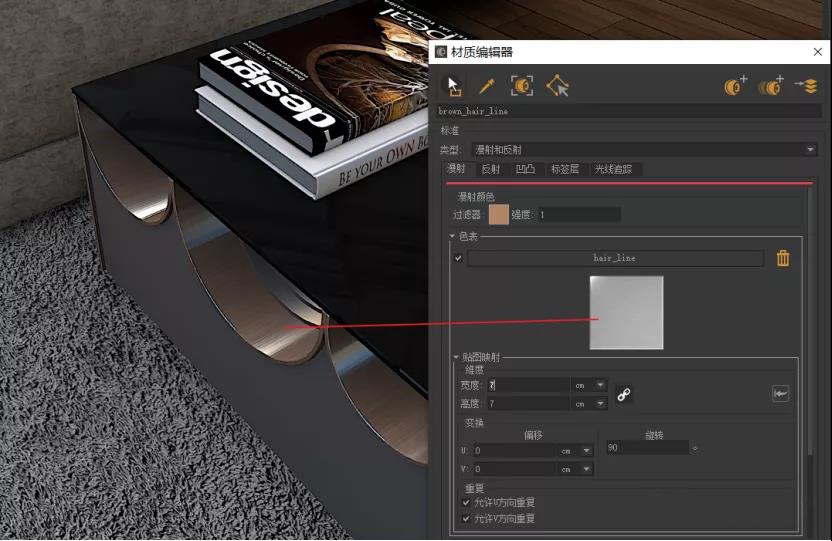
Task: Click the select-material cursor icon in toolbar
Action: tap(454, 87)
